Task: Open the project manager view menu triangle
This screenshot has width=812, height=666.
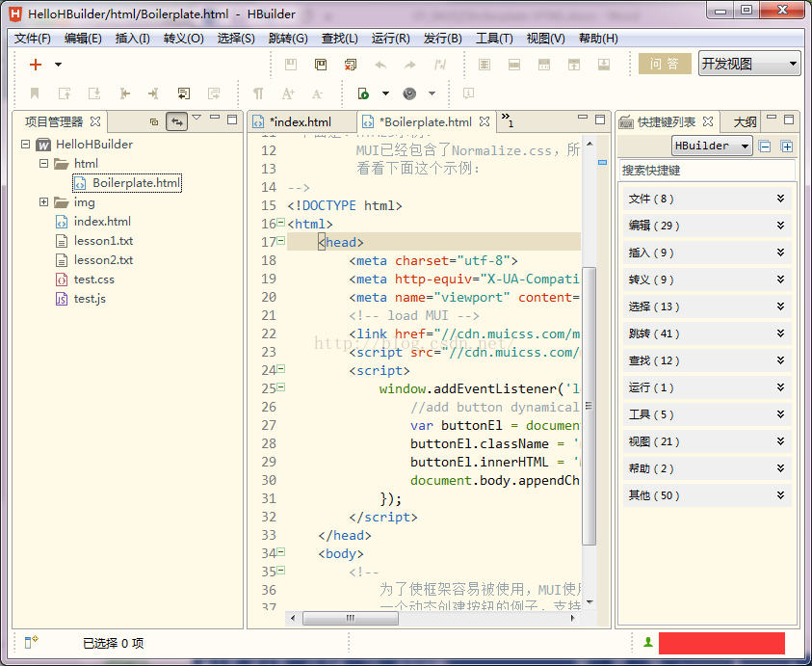Action: coord(196,118)
